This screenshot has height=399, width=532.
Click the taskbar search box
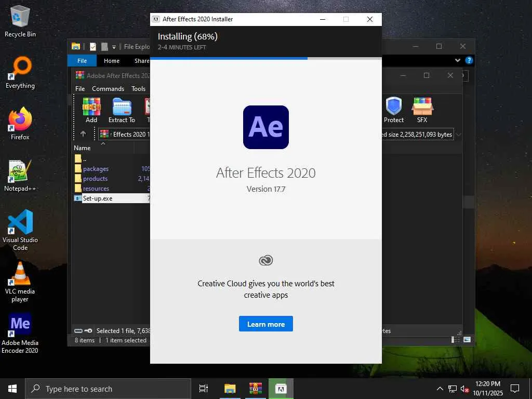click(108, 389)
